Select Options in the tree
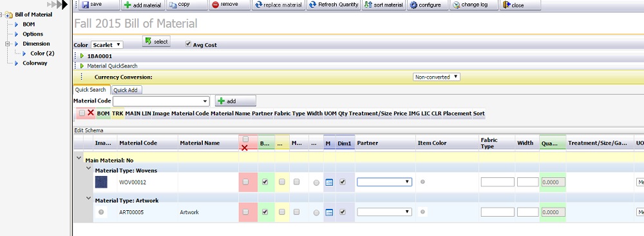 coord(33,34)
